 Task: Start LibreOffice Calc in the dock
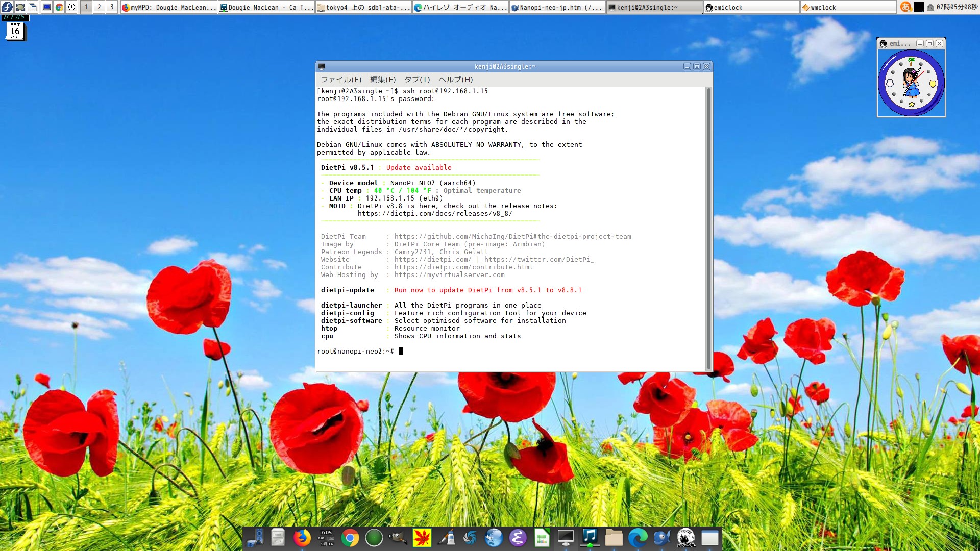(x=542, y=538)
